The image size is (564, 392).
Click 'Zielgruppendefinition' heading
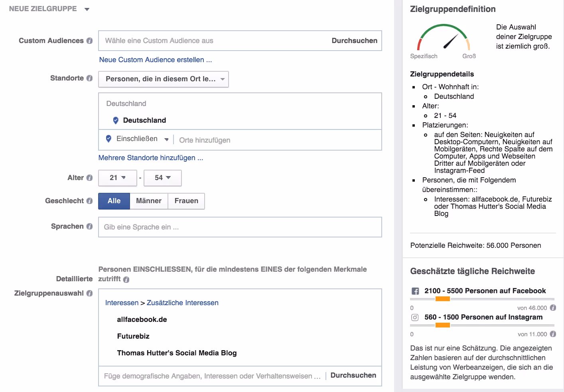pos(453,9)
